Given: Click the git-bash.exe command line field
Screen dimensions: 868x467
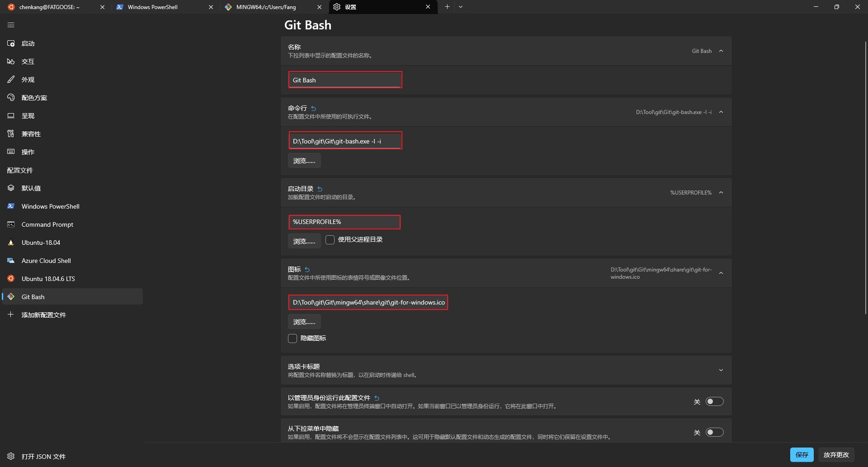Looking at the screenshot, I should coord(345,141).
